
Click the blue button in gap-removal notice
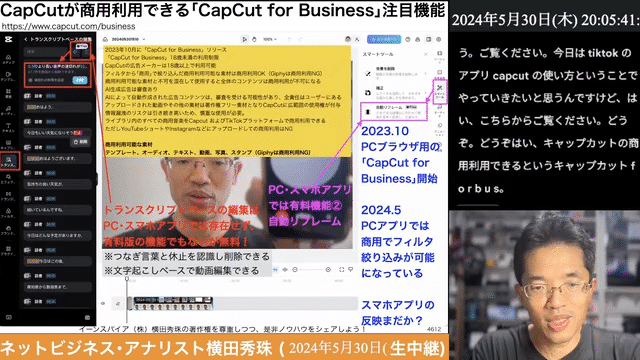point(80,80)
